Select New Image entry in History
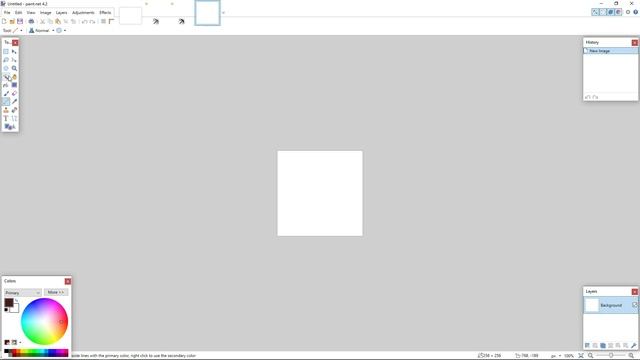 611,51
